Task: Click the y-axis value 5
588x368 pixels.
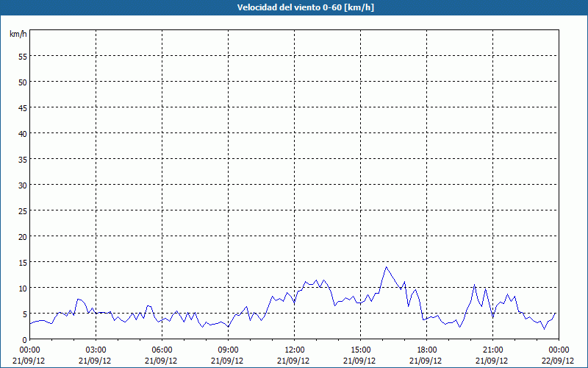Action: click(25, 314)
